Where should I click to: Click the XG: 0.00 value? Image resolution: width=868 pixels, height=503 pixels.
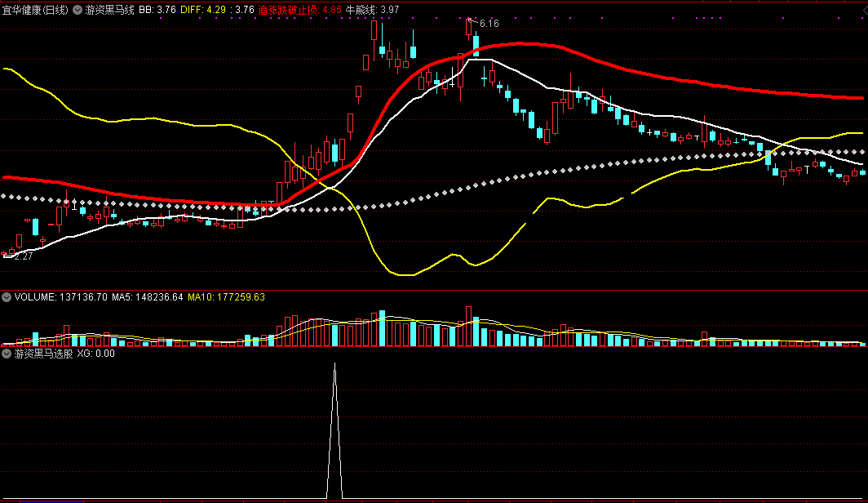pos(95,354)
